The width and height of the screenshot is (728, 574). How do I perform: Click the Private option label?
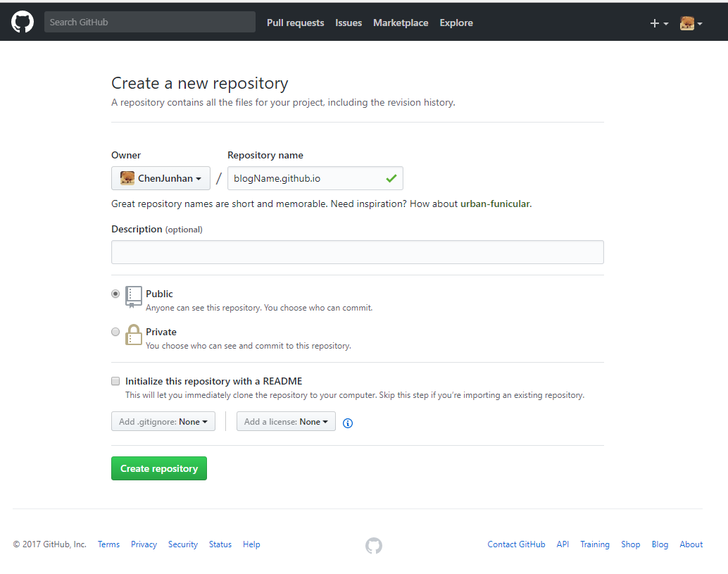click(161, 332)
